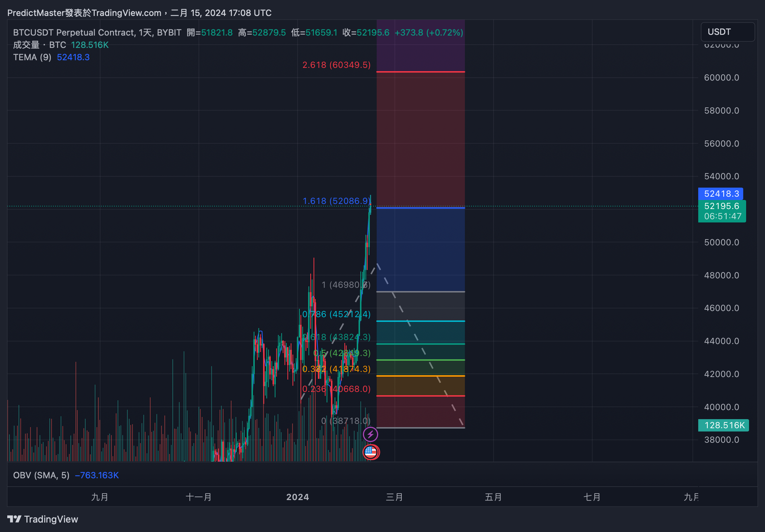Click the 50000.0 price axis label
Screen dimensions: 765x532
721,242
